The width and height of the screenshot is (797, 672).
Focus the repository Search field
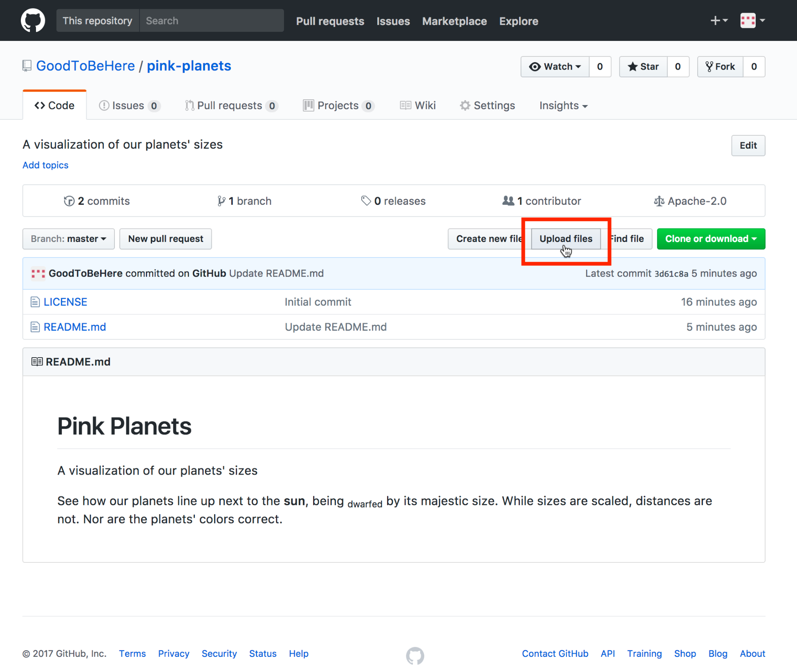(x=211, y=20)
